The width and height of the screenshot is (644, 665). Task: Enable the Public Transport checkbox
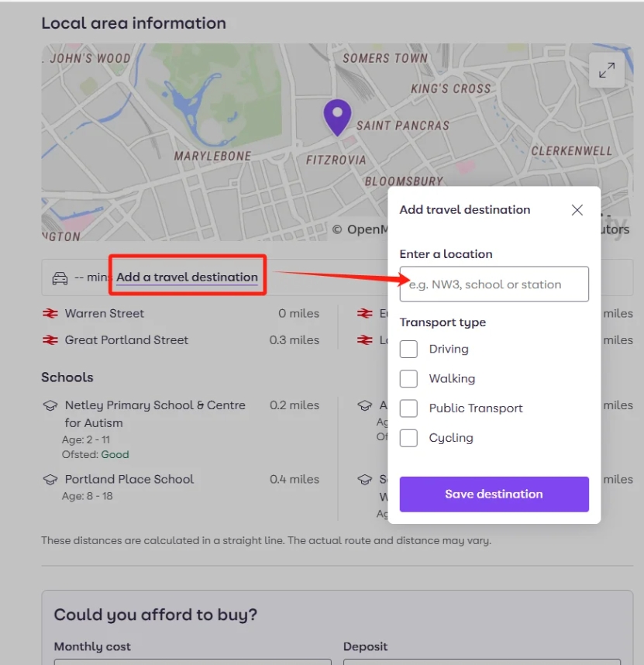point(408,408)
